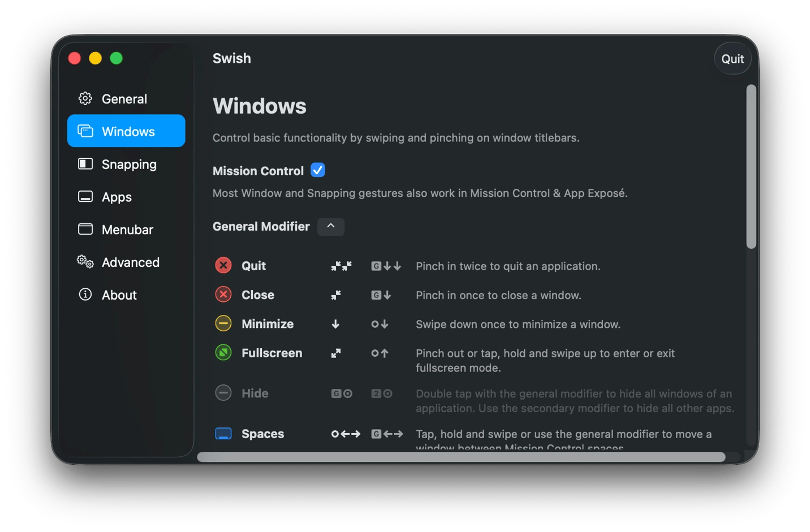Screen dimensions: 810x532
Task: Click "Pinch in once to close a window."
Action: click(498, 296)
